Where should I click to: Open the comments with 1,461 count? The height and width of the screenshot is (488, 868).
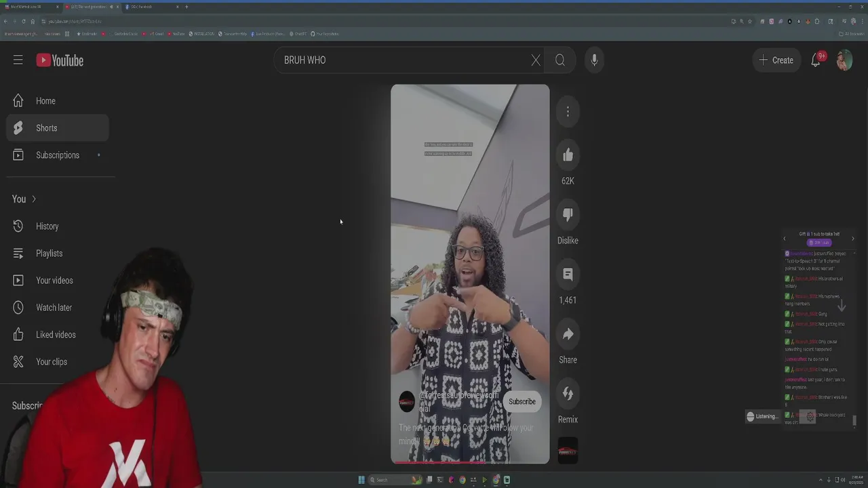tap(568, 274)
